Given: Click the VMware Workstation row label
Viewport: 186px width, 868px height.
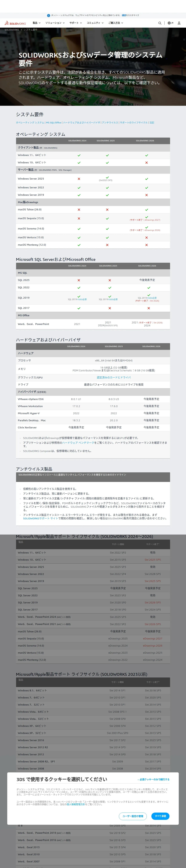Looking at the screenshot, I should (x=30, y=406).
